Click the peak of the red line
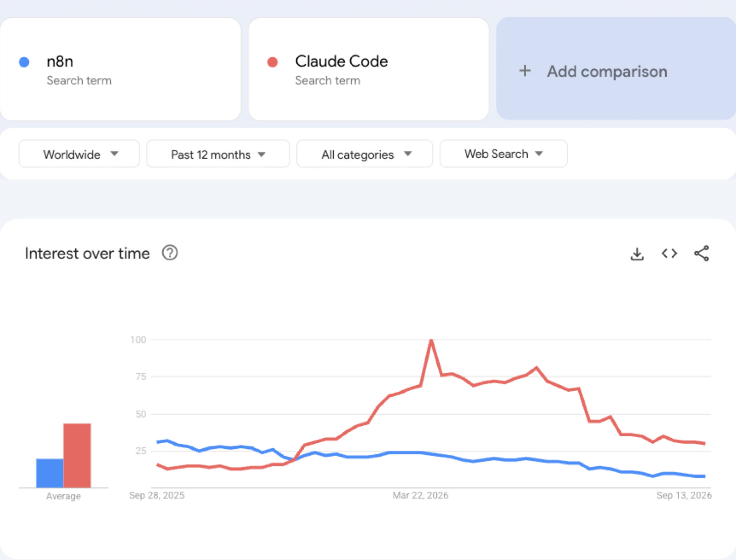Image resolution: width=736 pixels, height=560 pixels. click(431, 340)
